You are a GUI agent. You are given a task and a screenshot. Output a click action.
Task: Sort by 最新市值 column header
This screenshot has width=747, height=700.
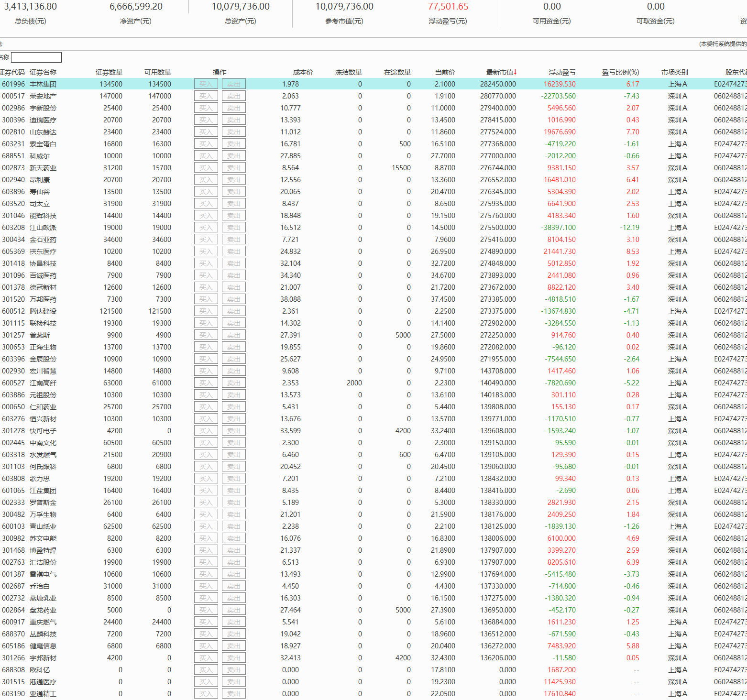coord(501,72)
